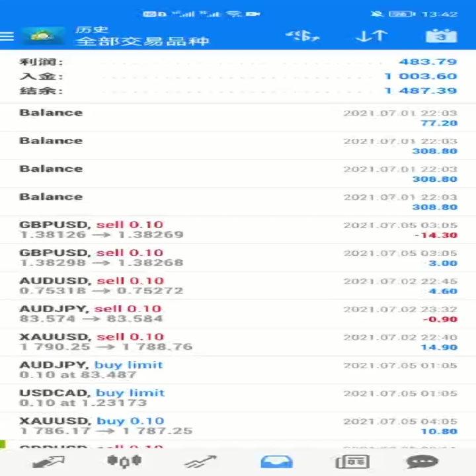The width and height of the screenshot is (476, 476).
Task: Open XAUUSD sell trade with 14.90 profit
Action: (238, 342)
